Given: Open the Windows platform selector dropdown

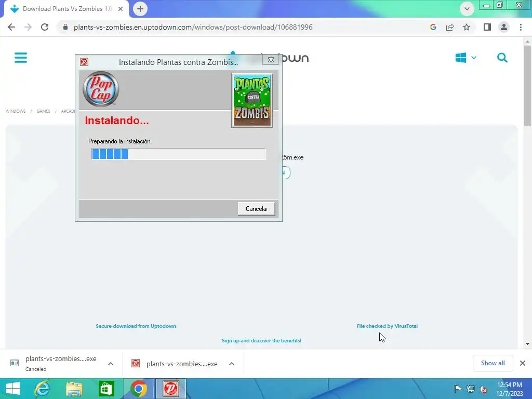Looking at the screenshot, I should [x=465, y=58].
